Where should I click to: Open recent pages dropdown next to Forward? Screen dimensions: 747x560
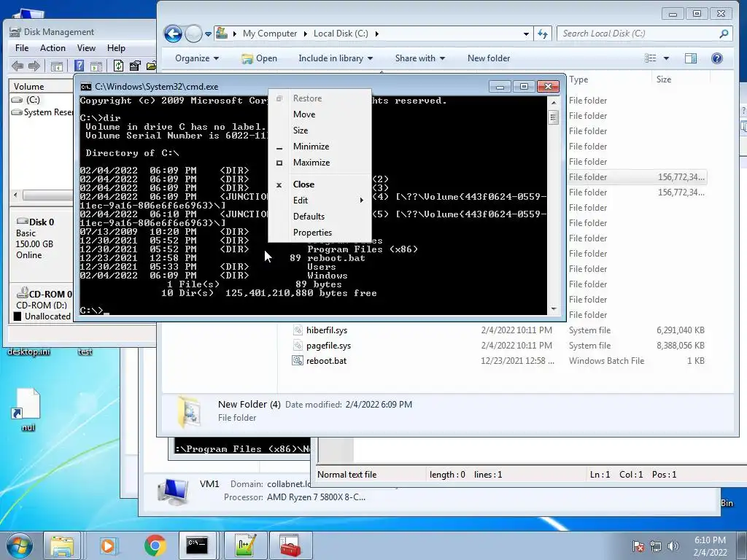tap(208, 34)
